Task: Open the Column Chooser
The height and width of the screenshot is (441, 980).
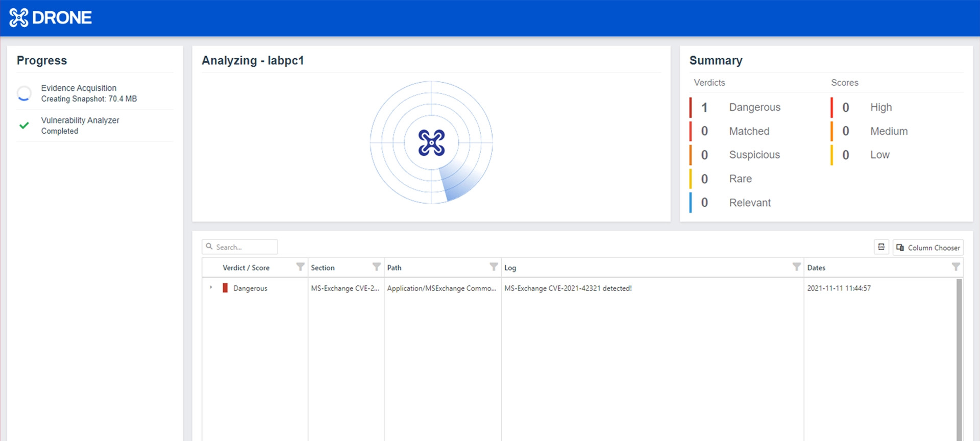Action: point(928,247)
